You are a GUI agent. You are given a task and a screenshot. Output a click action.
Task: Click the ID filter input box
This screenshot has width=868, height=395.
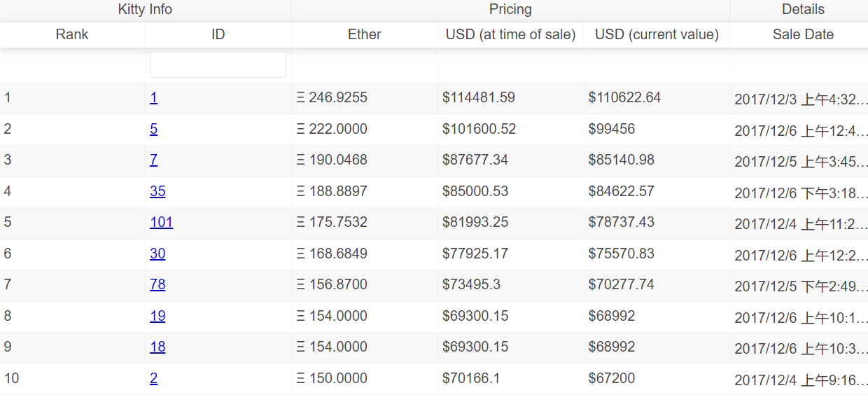pyautogui.click(x=218, y=65)
